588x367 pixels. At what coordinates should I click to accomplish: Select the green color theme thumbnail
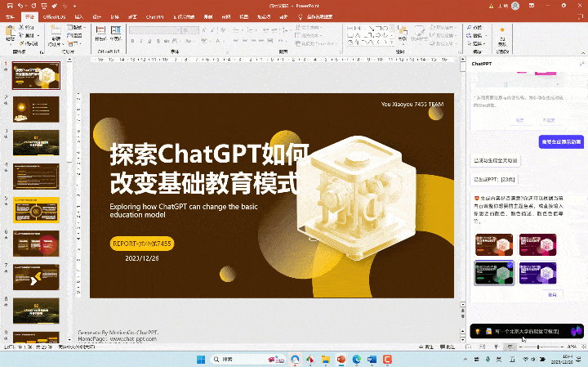tap(494, 273)
